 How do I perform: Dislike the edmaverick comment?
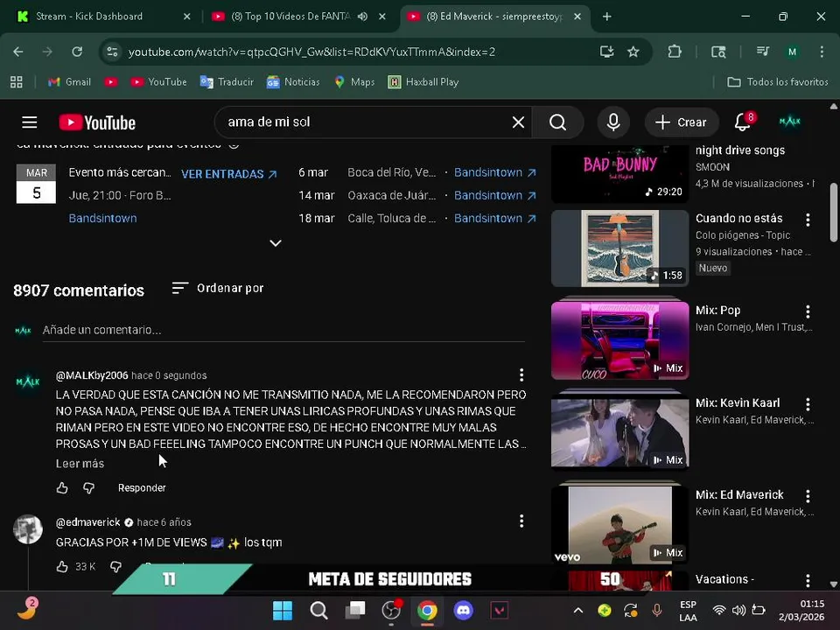(x=115, y=566)
